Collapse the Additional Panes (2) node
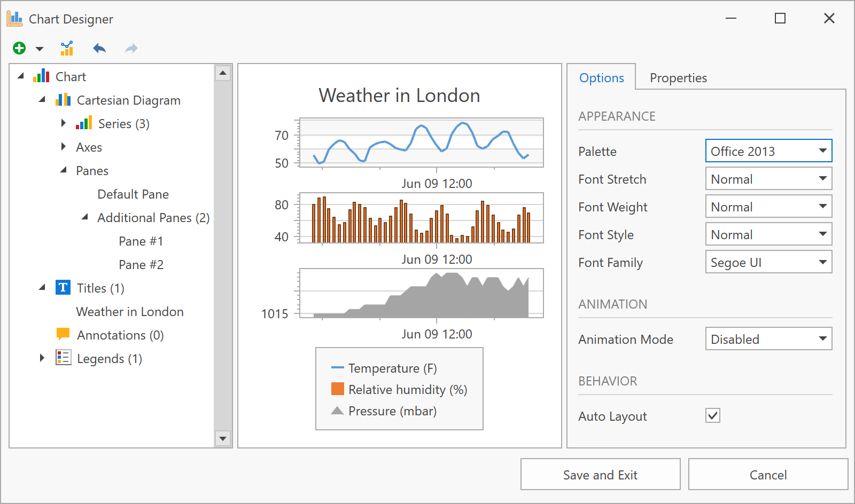 click(x=85, y=217)
